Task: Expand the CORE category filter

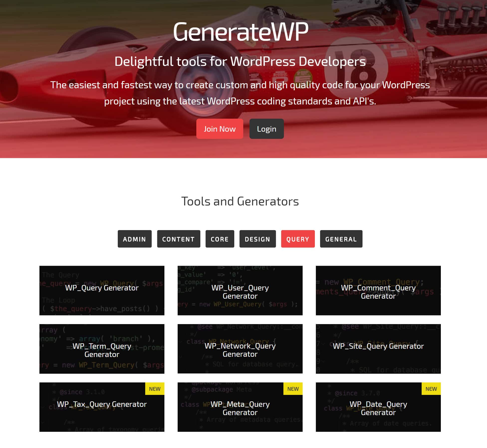Action: 220,239
